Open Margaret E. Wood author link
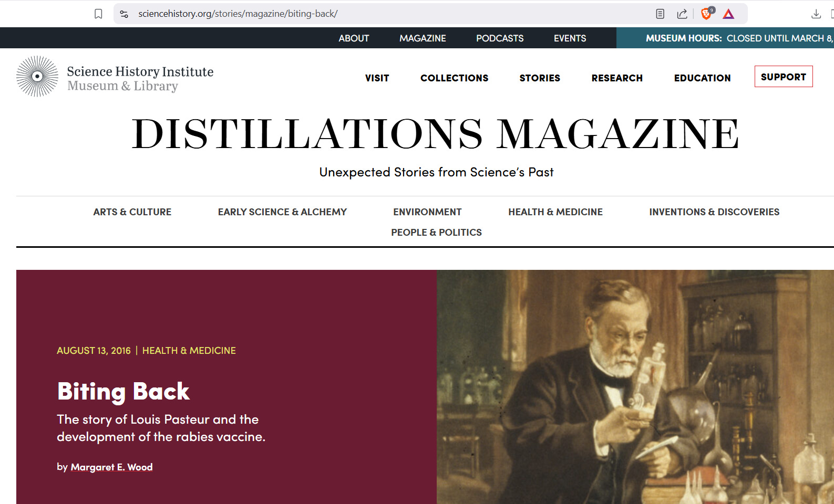The height and width of the screenshot is (504, 834). pyautogui.click(x=111, y=467)
